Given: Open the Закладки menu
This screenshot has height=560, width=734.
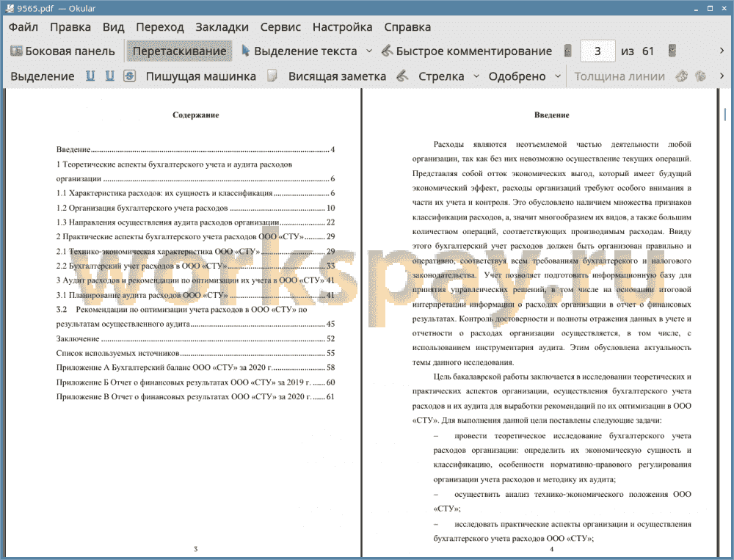Looking at the screenshot, I should (222, 27).
